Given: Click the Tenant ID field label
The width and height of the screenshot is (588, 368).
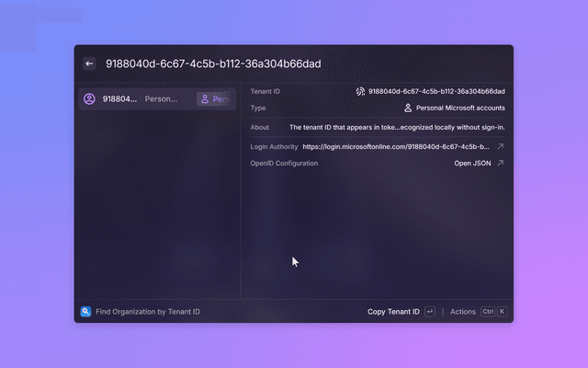Looking at the screenshot, I should tap(266, 91).
